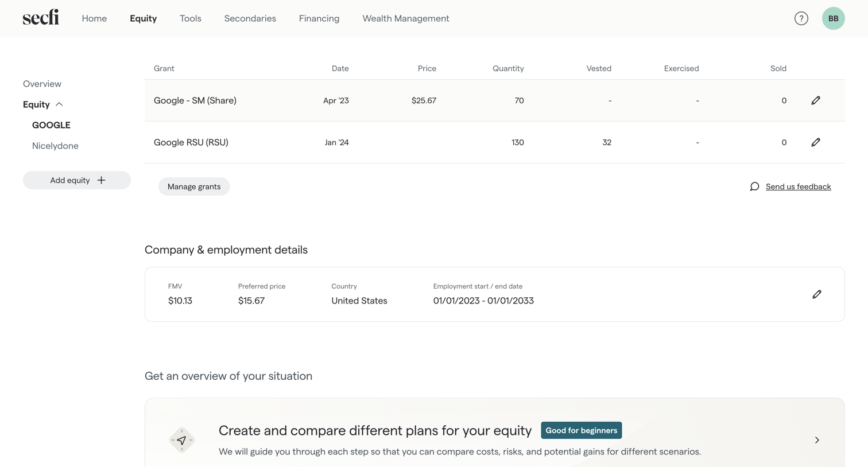Viewport: 868px width, 467px height.
Task: Click the Google - SM (Share) grant name
Action: pos(195,100)
